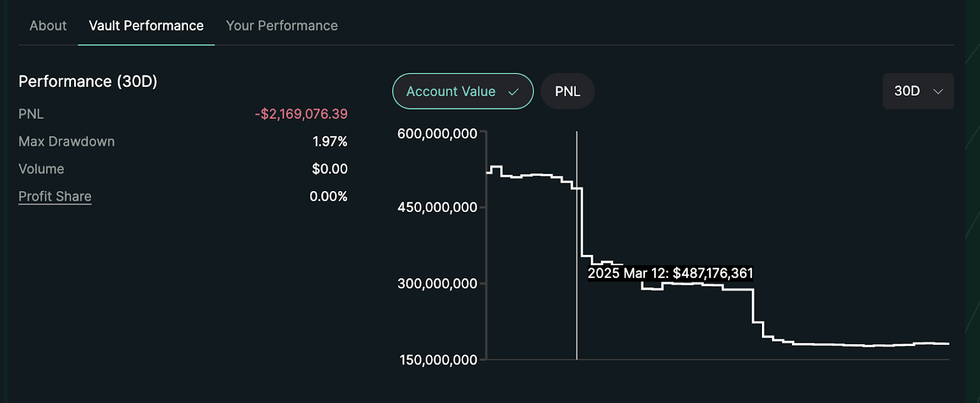Viewport: 980px width, 403px height.
Task: Switch to the Vault Performance tab
Action: [x=146, y=26]
